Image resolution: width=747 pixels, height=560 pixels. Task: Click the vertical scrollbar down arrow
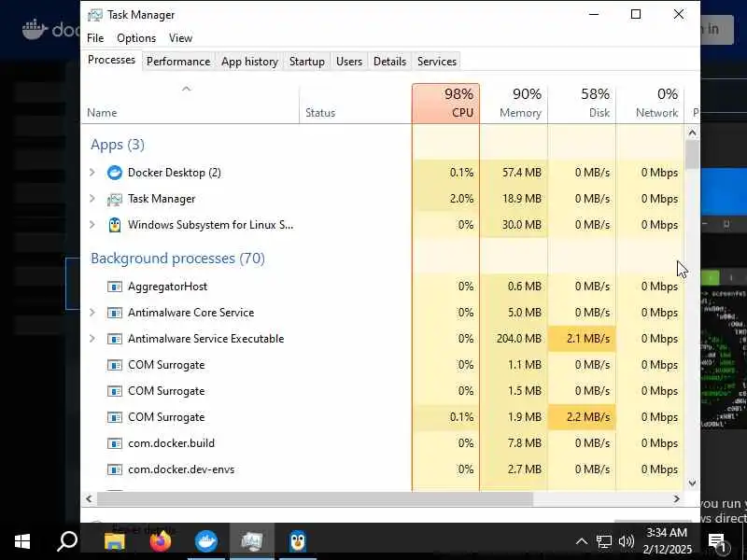click(693, 483)
